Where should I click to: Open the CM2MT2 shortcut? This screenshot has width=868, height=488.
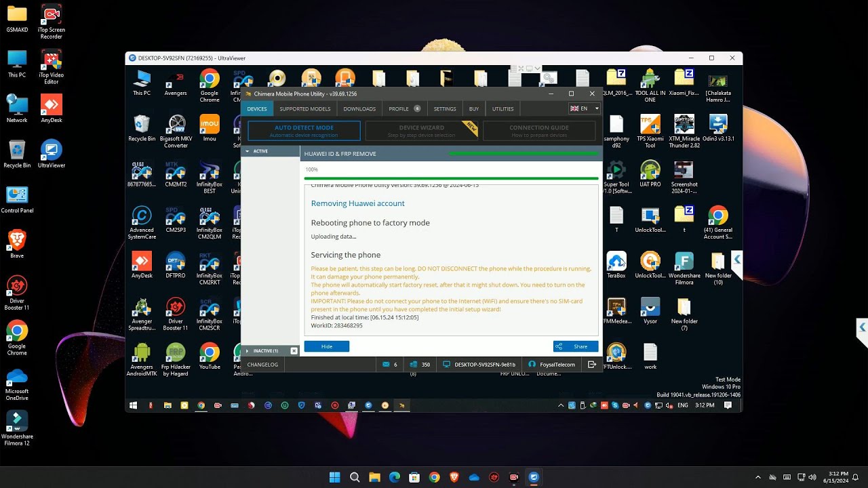(x=176, y=174)
